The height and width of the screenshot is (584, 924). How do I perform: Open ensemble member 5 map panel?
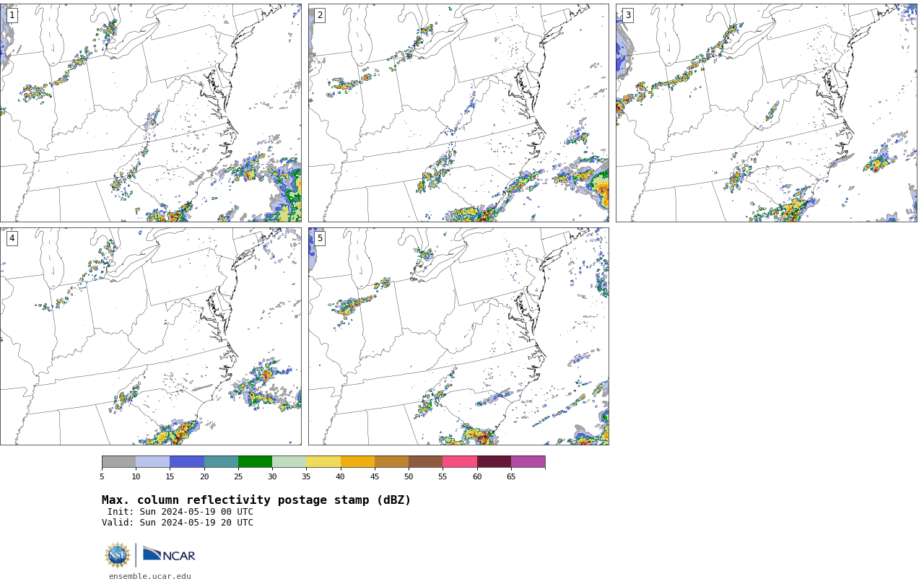pos(458,336)
